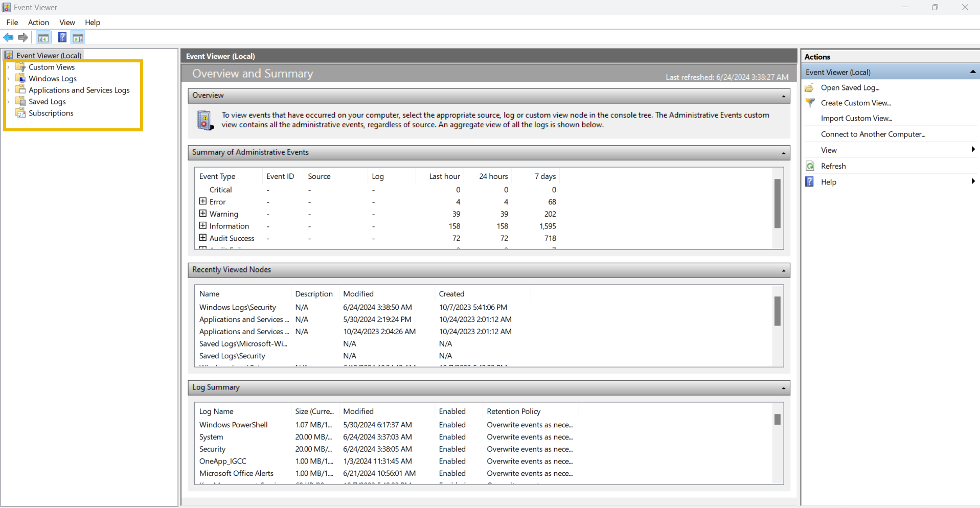Click the Summary of Administrative Events scrollbar
The image size is (980, 508).
coord(777,203)
